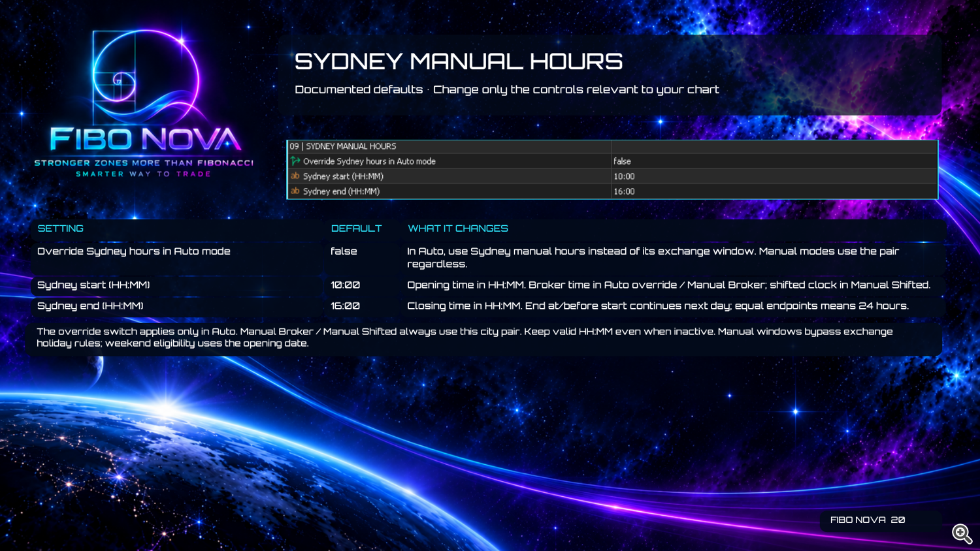Click 'Override Sydney hours in Auto mode' table setting

pos(134,251)
